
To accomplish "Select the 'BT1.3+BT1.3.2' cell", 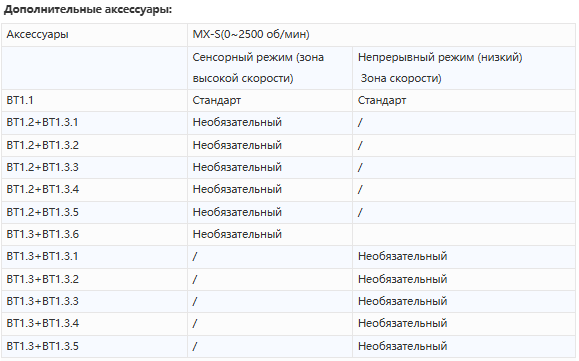I will point(94,279).
